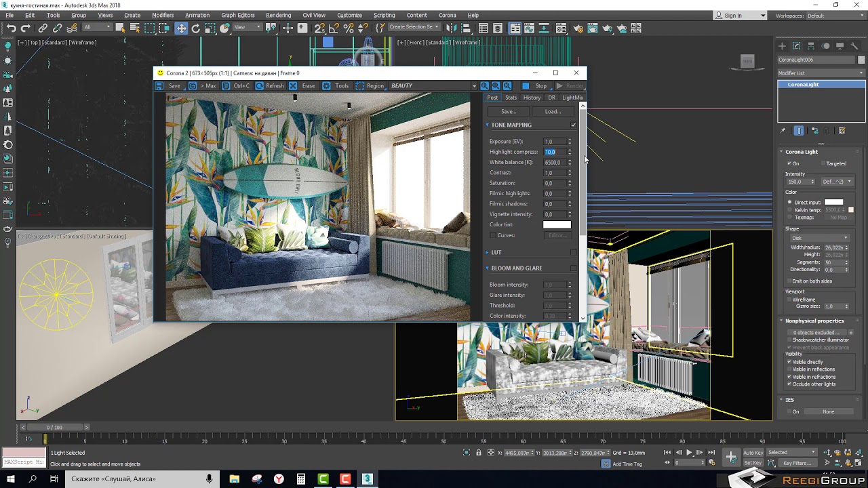Open the Utilities wrench panel
This screenshot has height=488, width=868.
point(854,46)
